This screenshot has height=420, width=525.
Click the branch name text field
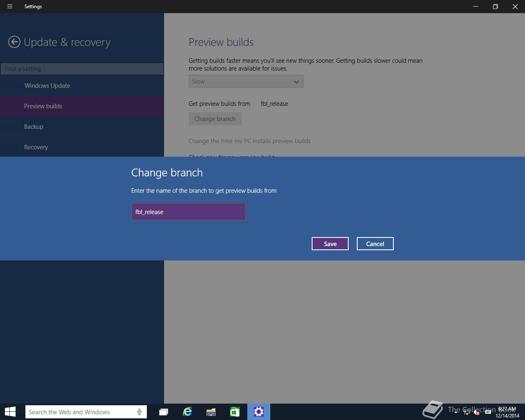[188, 212]
